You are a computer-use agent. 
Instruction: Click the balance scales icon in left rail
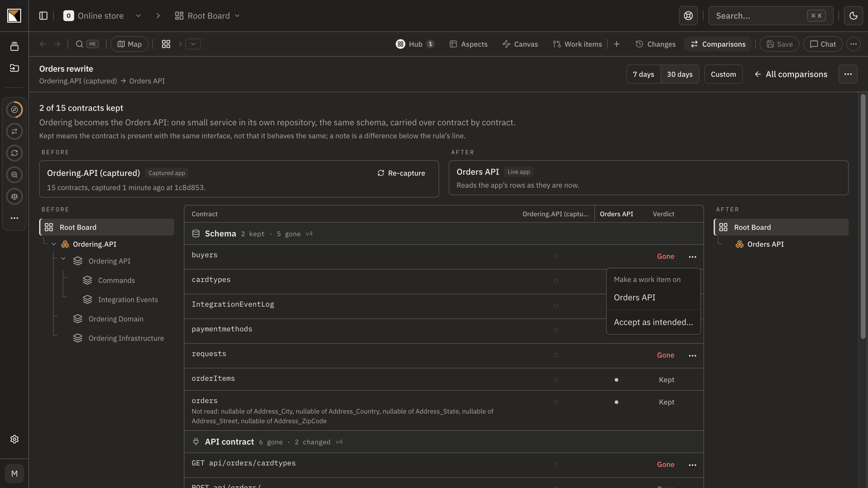pos(14,196)
